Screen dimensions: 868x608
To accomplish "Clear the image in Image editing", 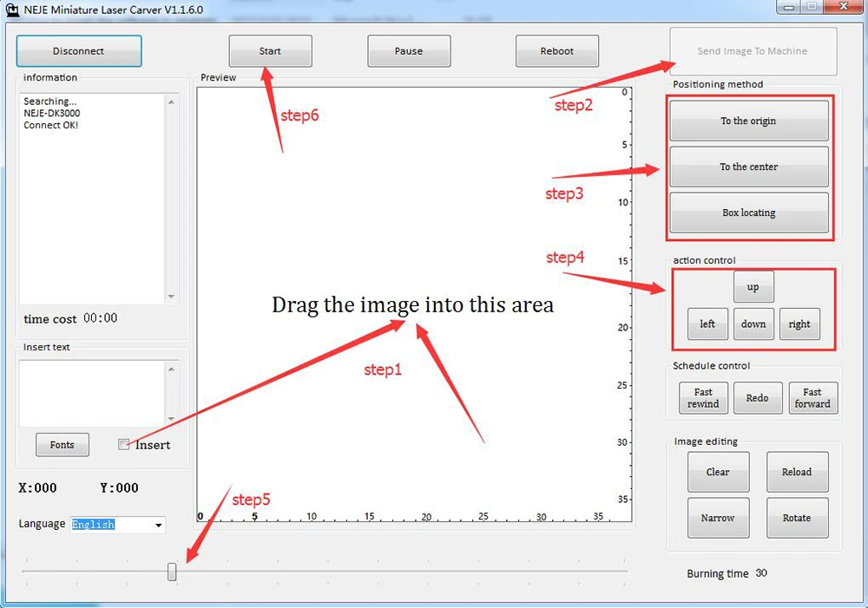I will 718,472.
